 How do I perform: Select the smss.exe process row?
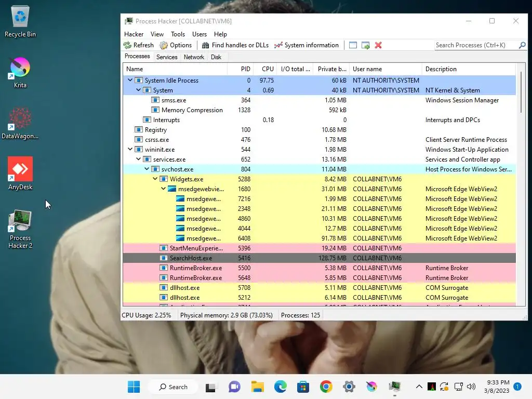pos(320,100)
